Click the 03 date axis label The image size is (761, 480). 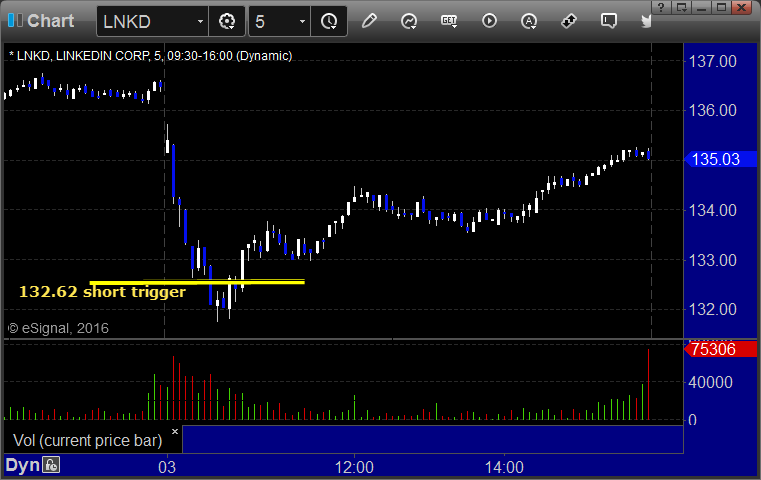tap(167, 467)
